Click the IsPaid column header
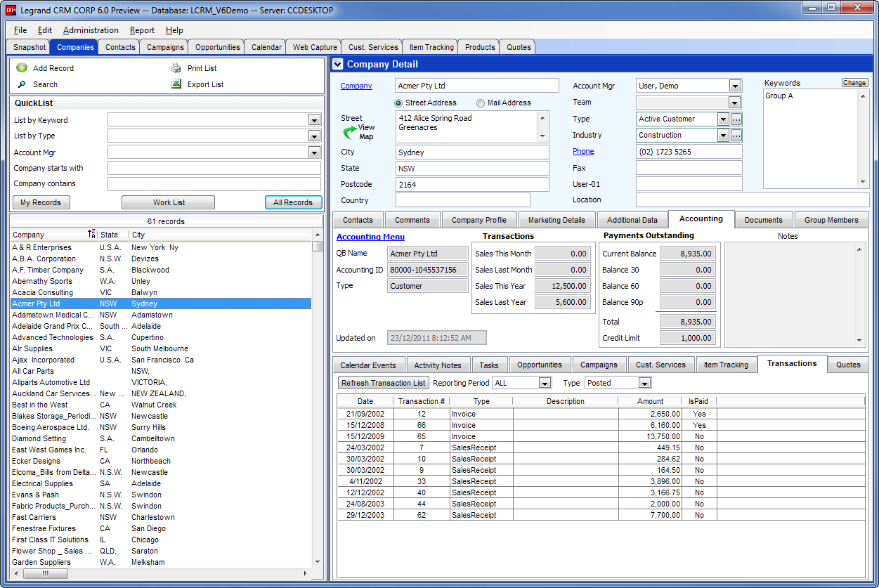The width and height of the screenshot is (879, 588). pos(699,401)
